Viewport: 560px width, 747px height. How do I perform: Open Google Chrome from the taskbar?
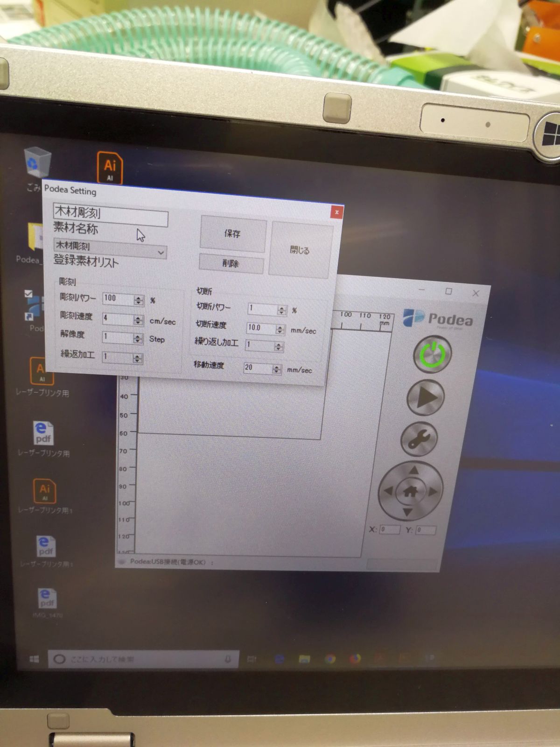(330, 659)
